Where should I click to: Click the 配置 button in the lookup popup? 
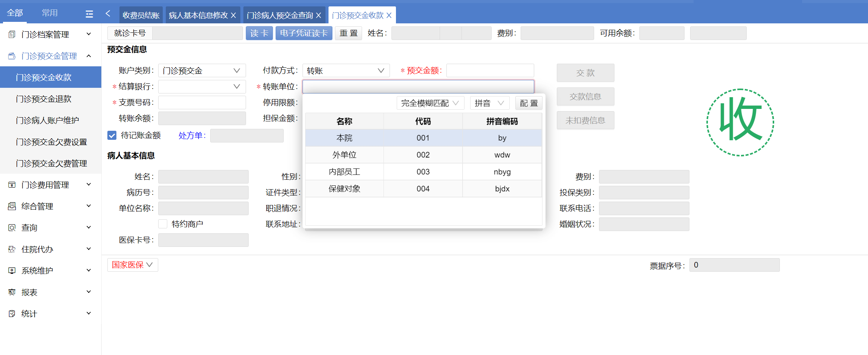[529, 103]
